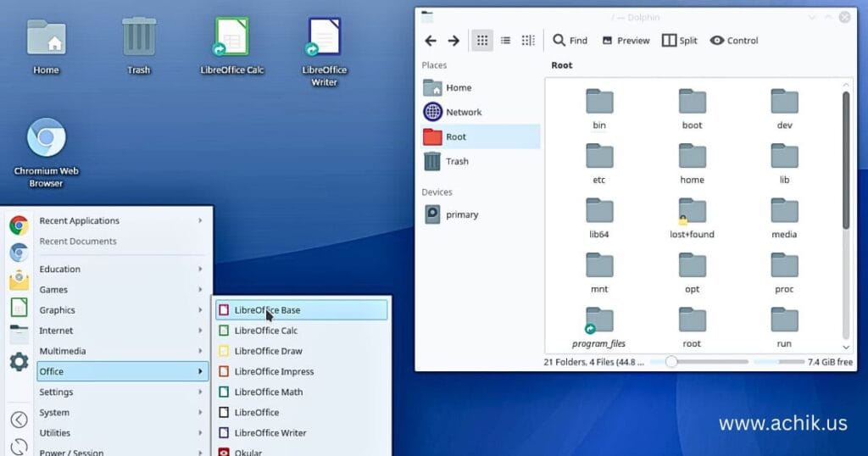868x456 pixels.
Task: Select the run folder
Action: (784, 328)
